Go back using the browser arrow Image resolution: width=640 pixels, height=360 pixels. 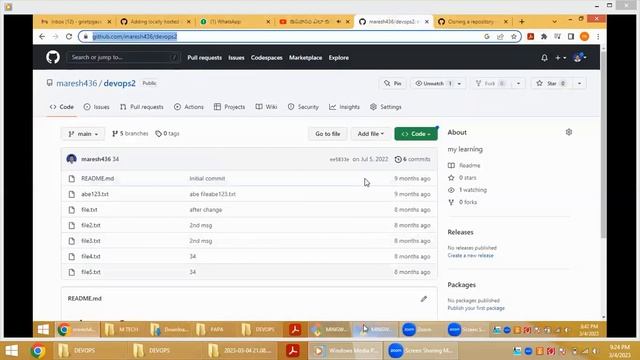click(42, 37)
